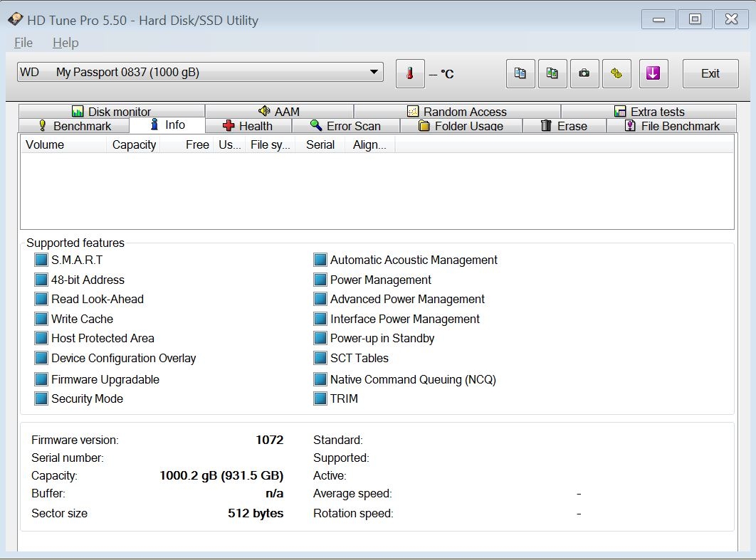Switch to the Folder Usage tab

point(461,126)
